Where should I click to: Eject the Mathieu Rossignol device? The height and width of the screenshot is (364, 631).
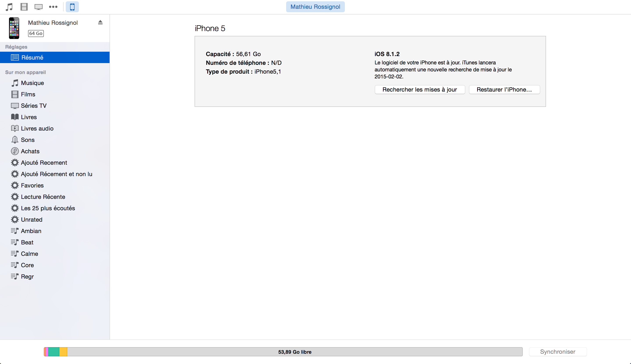tap(100, 22)
